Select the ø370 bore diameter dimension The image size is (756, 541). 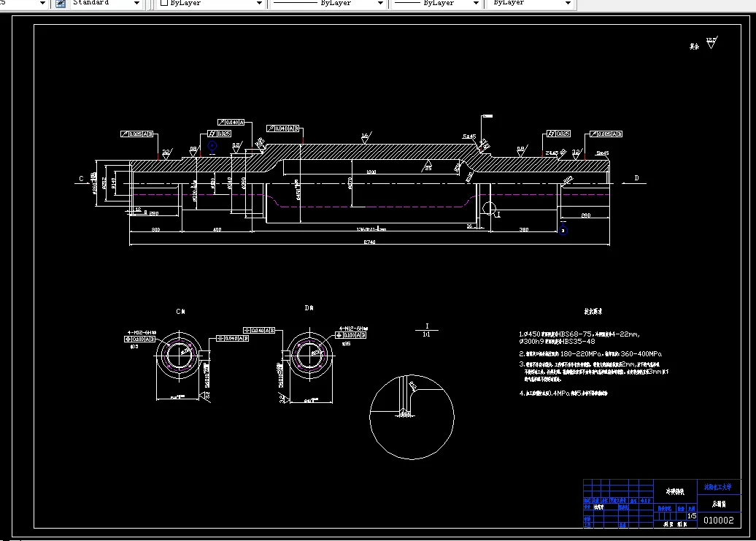pyautogui.click(x=350, y=183)
